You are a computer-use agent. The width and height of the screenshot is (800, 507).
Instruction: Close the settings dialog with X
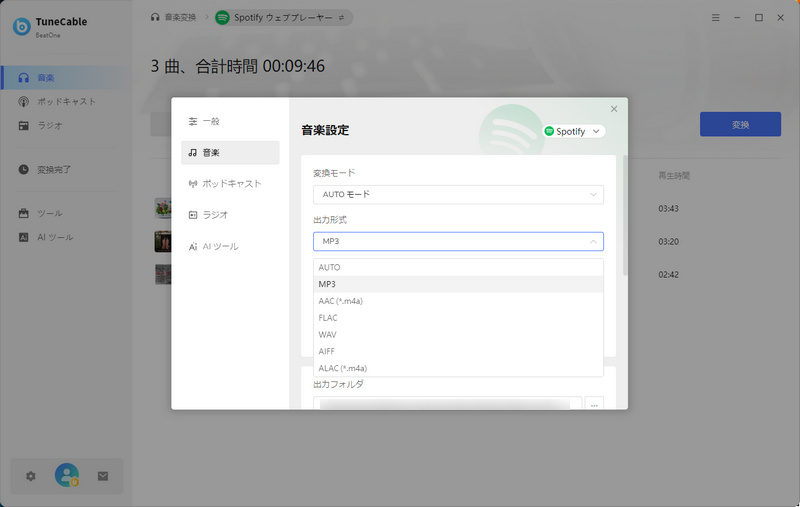coord(614,109)
